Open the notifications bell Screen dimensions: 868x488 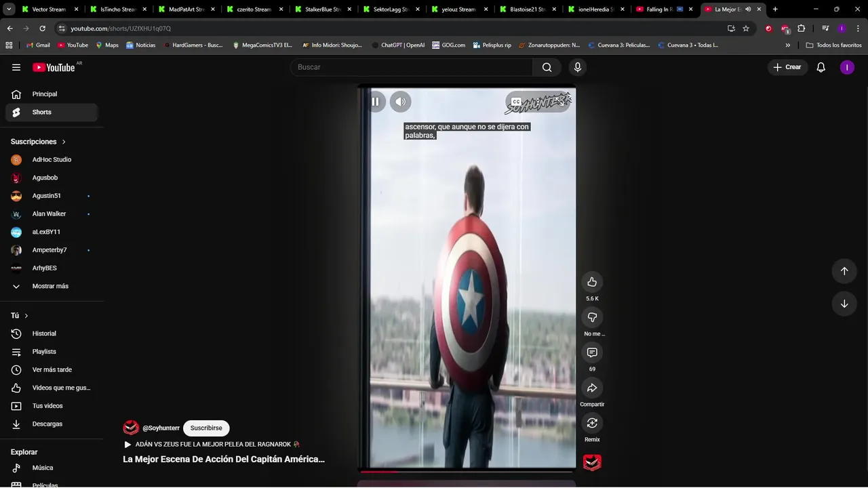821,67
